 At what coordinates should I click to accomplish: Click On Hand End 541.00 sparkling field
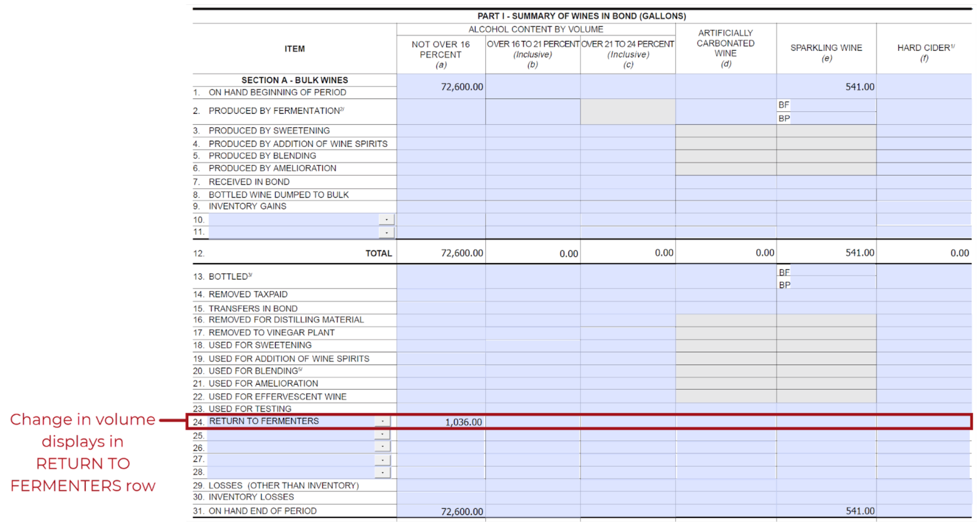pyautogui.click(x=826, y=511)
